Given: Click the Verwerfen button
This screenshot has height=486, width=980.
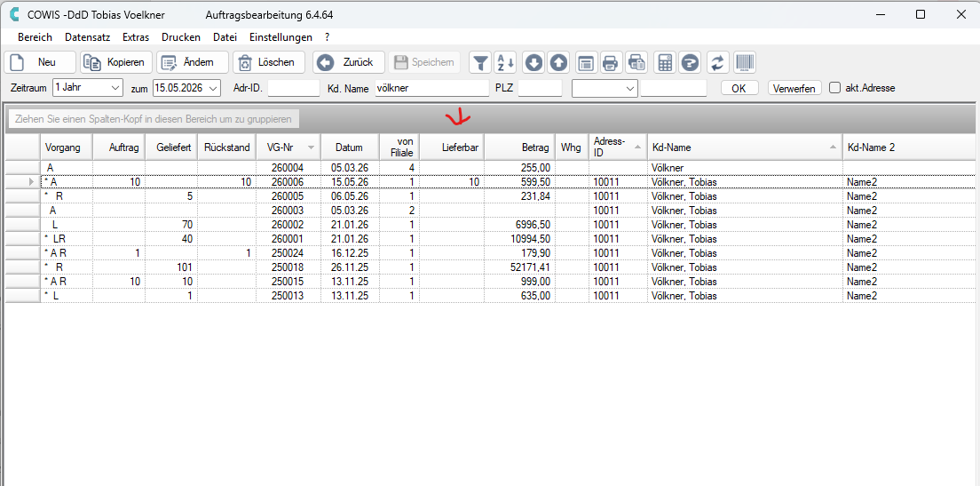Looking at the screenshot, I should click(794, 88).
